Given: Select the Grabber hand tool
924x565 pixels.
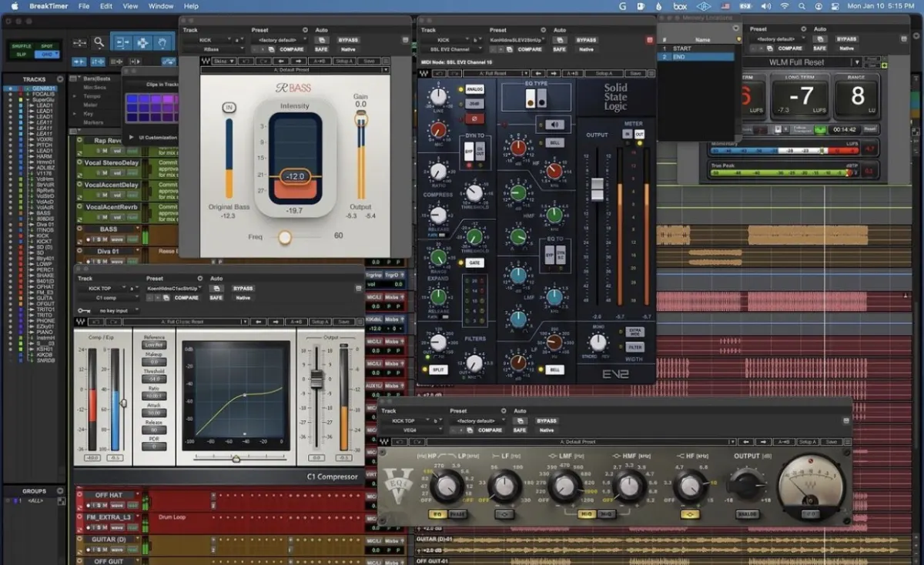Looking at the screenshot, I should 163,43.
